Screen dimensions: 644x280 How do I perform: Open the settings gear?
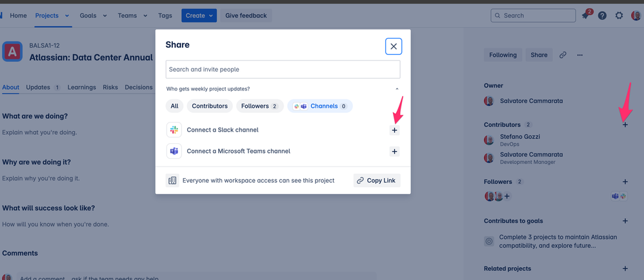click(619, 15)
